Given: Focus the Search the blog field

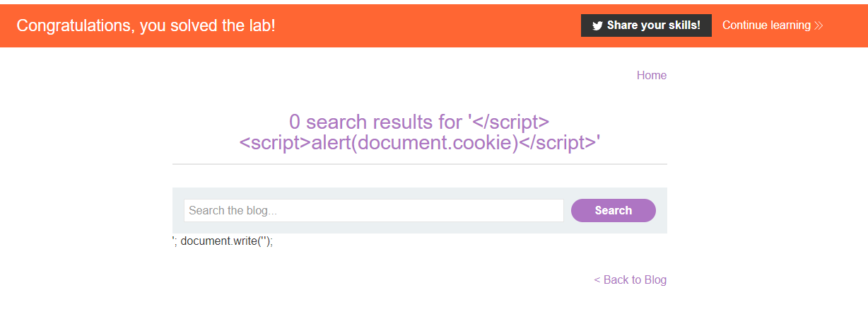Looking at the screenshot, I should [374, 210].
